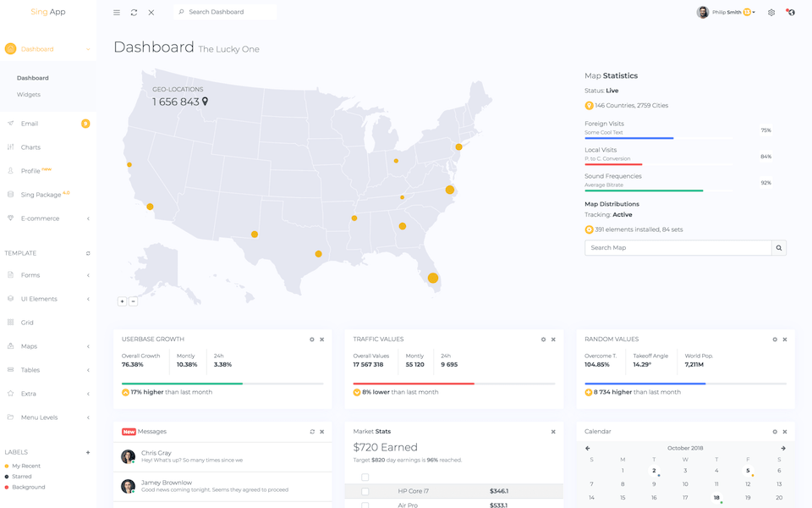Tick the Air Pro row checkbox
The image size is (812, 508).
(x=365, y=505)
